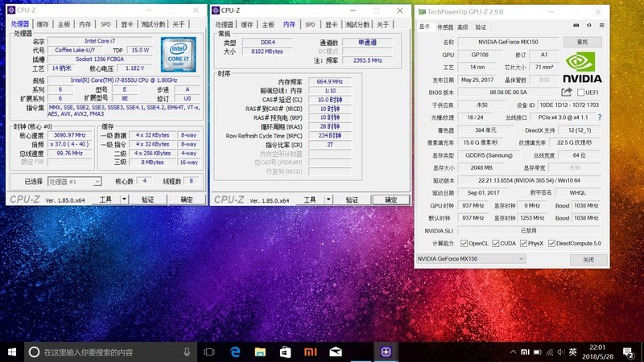Toggle the PhysX checkbox
Viewport: 644px width, 362px height.
coord(523,244)
